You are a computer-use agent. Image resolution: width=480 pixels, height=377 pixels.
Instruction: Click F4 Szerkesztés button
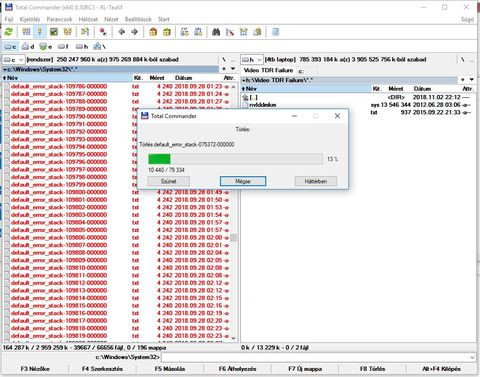tap(102, 369)
